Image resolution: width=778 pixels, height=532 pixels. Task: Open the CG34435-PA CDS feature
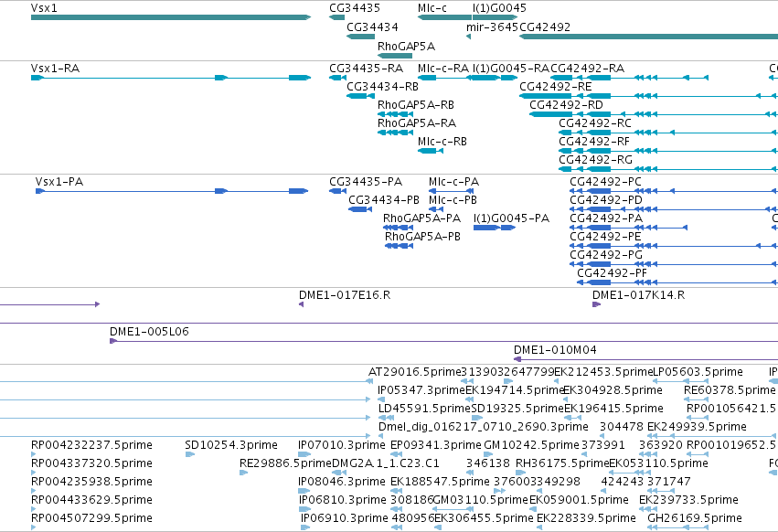[x=338, y=191]
